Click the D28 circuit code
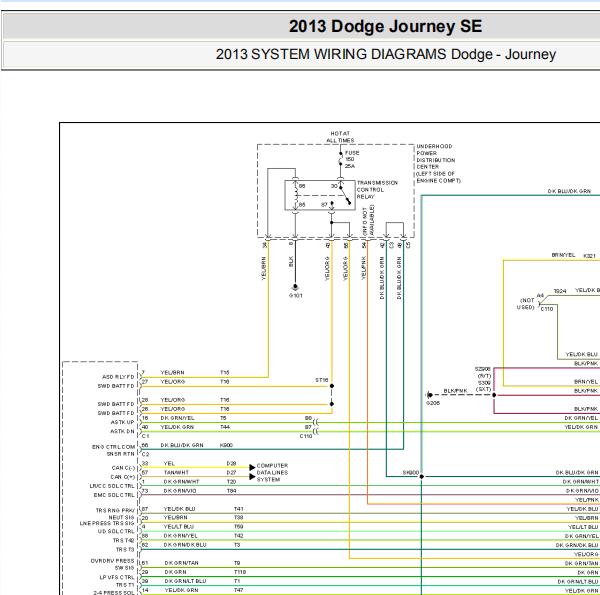The width and height of the screenshot is (600, 595). pyautogui.click(x=232, y=463)
